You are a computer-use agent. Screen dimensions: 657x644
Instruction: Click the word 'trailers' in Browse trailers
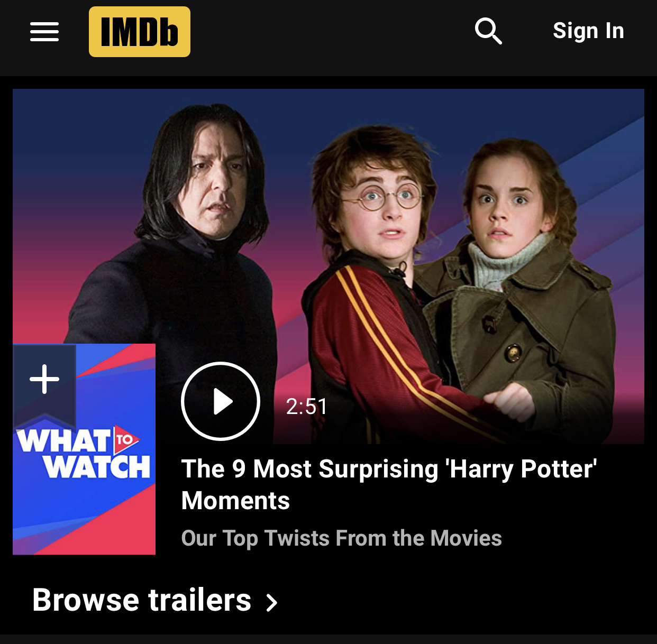tap(200, 600)
